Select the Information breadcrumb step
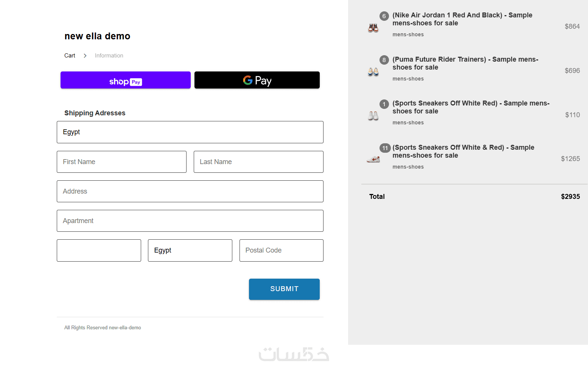Image resolution: width=588 pixels, height=369 pixels. coord(109,56)
